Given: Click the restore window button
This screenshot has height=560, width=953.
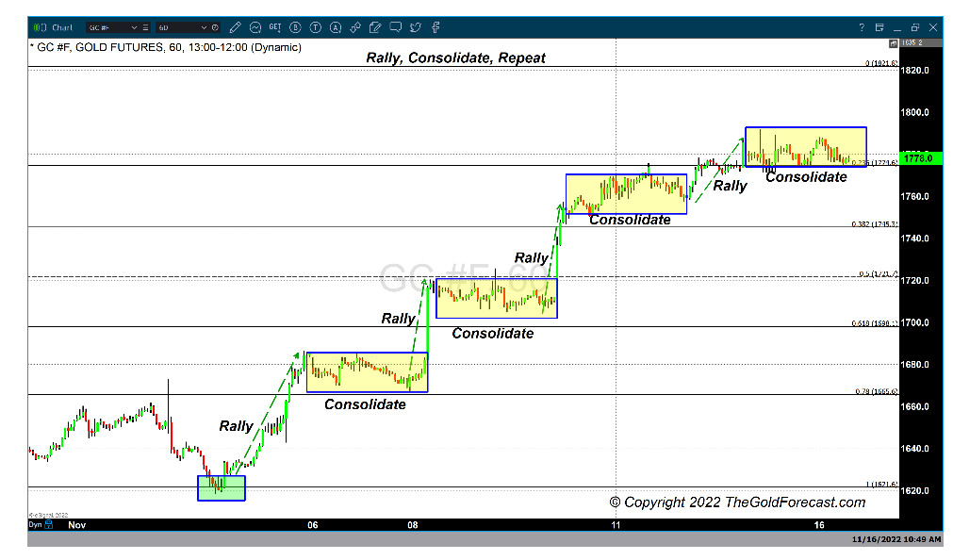Looking at the screenshot, I should [x=915, y=27].
